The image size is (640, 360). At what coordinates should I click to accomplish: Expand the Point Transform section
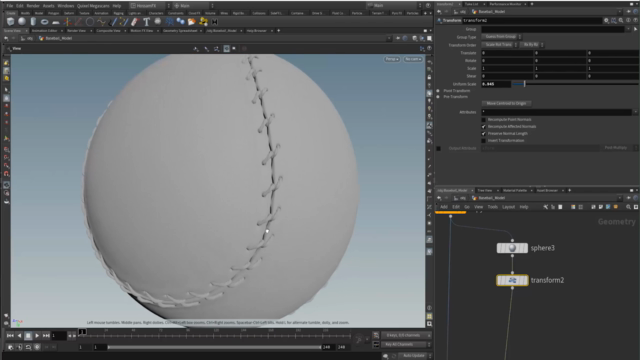tap(438, 91)
